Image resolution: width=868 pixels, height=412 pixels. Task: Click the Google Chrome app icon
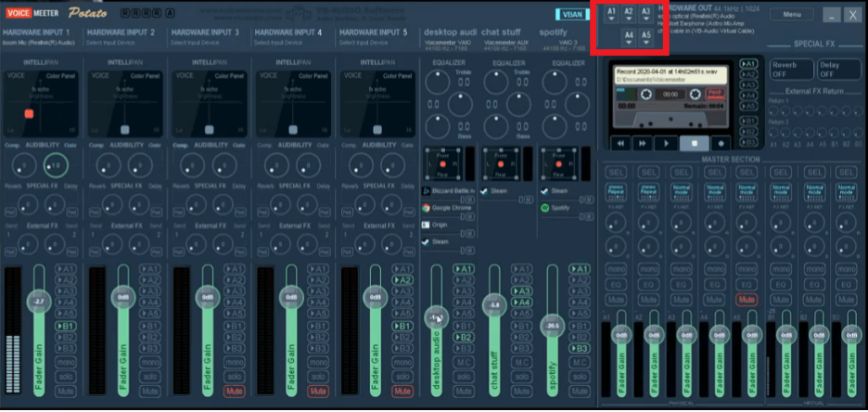click(427, 208)
